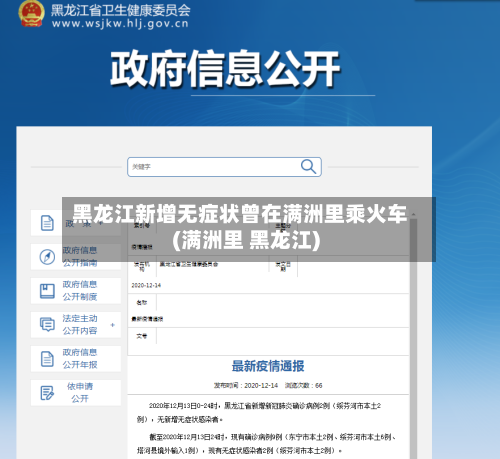Click the book icon next to 政府信息公开制度
Image resolution: width=500 pixels, height=459 pixels.
(47, 291)
